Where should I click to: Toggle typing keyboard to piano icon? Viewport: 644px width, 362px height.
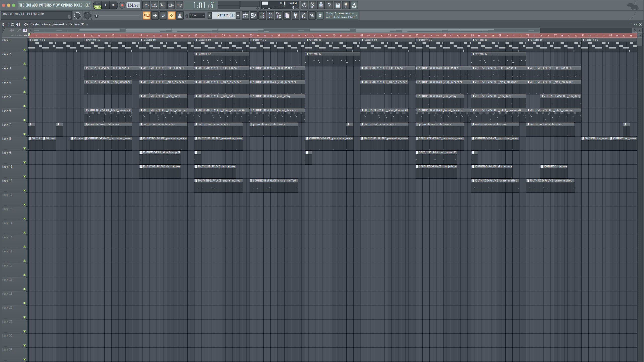point(146,16)
